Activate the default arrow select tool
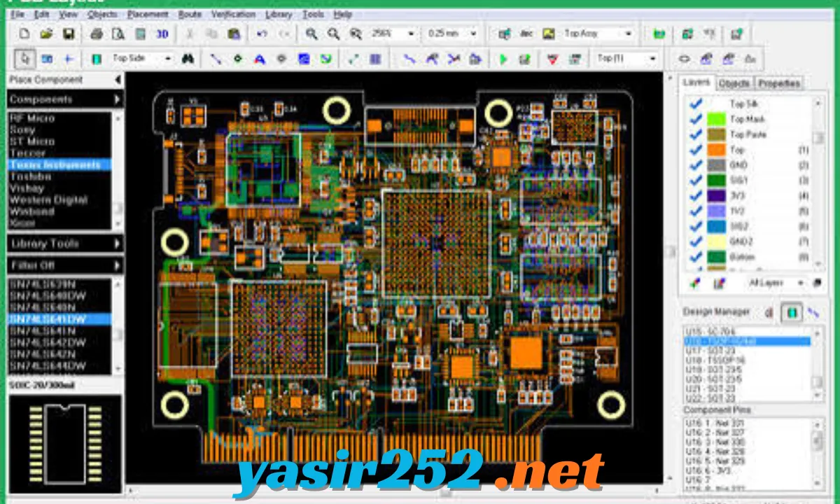This screenshot has height=504, width=840. 24,59
